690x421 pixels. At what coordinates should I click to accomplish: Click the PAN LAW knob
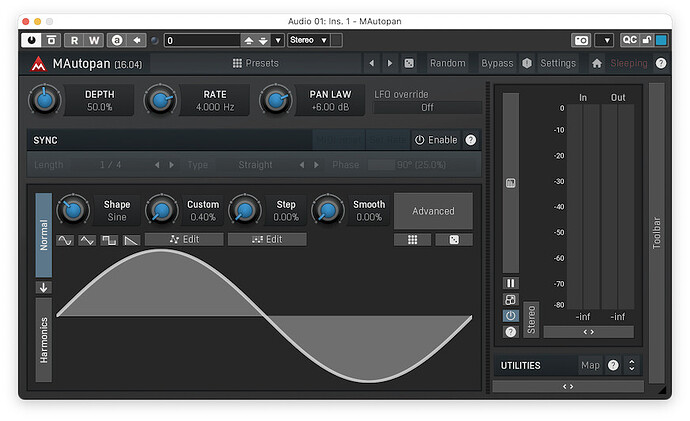point(275,100)
